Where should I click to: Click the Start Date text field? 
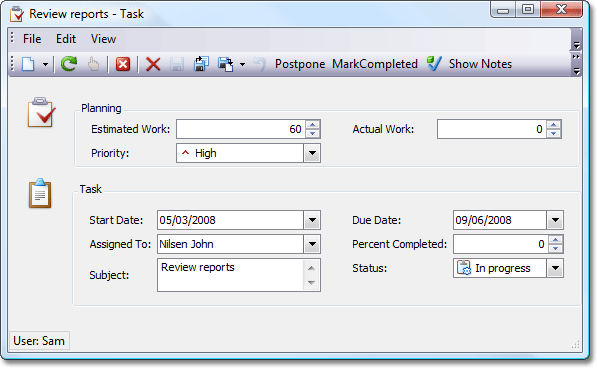pos(230,220)
